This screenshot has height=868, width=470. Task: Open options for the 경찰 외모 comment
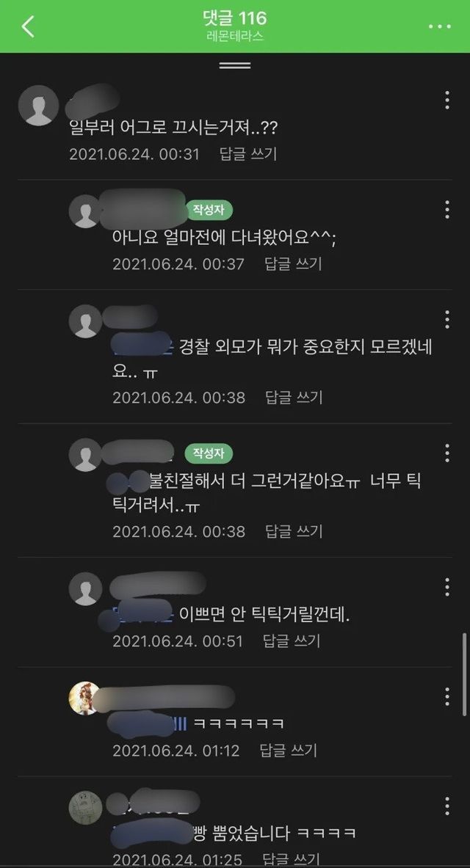[x=446, y=319]
